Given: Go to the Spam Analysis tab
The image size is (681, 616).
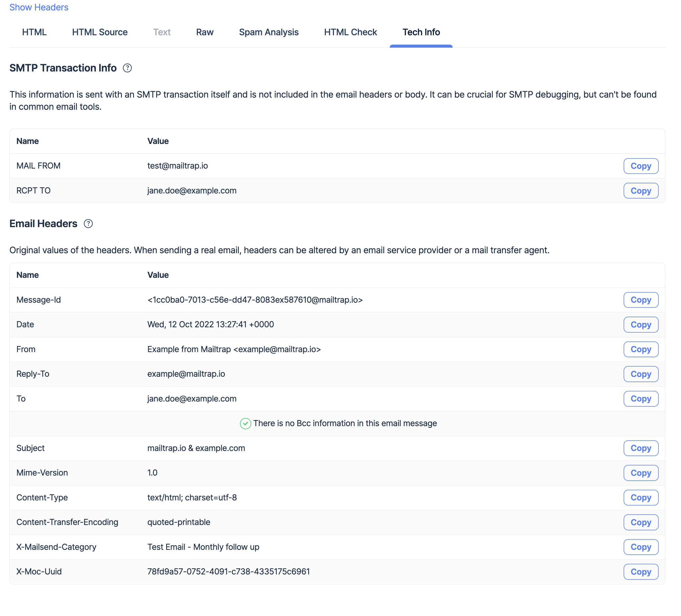Looking at the screenshot, I should pos(268,32).
